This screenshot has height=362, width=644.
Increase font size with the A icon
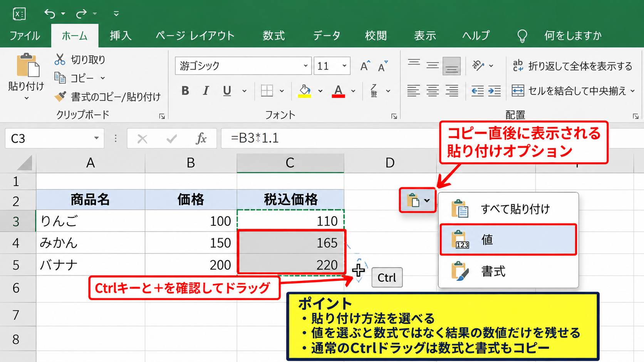[365, 66]
